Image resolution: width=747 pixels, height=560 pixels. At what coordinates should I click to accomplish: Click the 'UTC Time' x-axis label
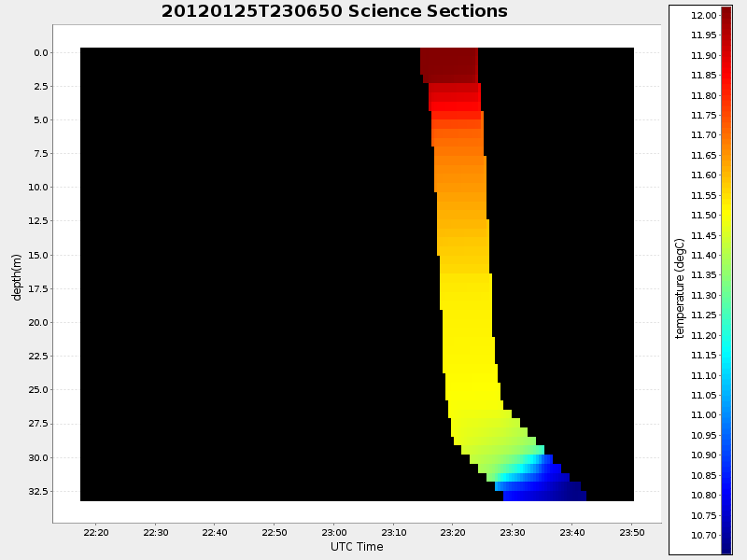point(357,547)
